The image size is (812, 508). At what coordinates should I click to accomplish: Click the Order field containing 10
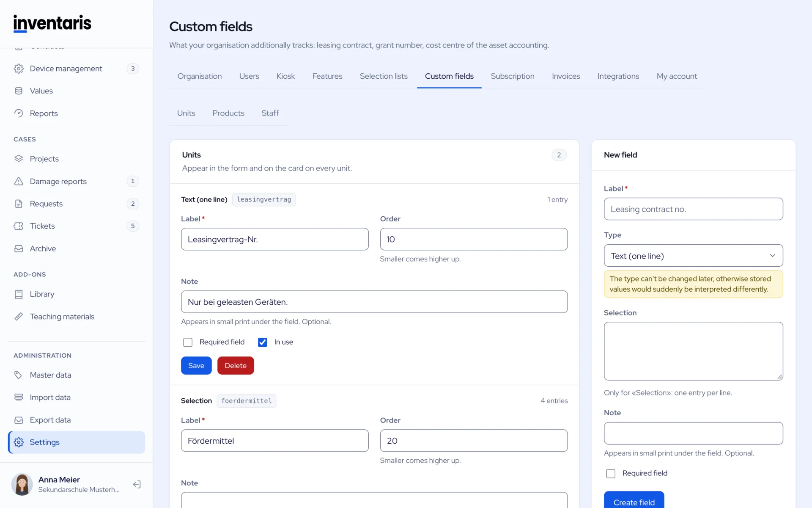click(474, 239)
